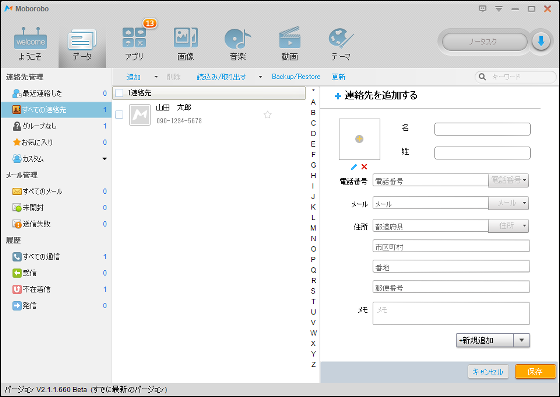Select すべての連絡先 all contacts item
The width and height of the screenshot is (560, 397).
56,110
